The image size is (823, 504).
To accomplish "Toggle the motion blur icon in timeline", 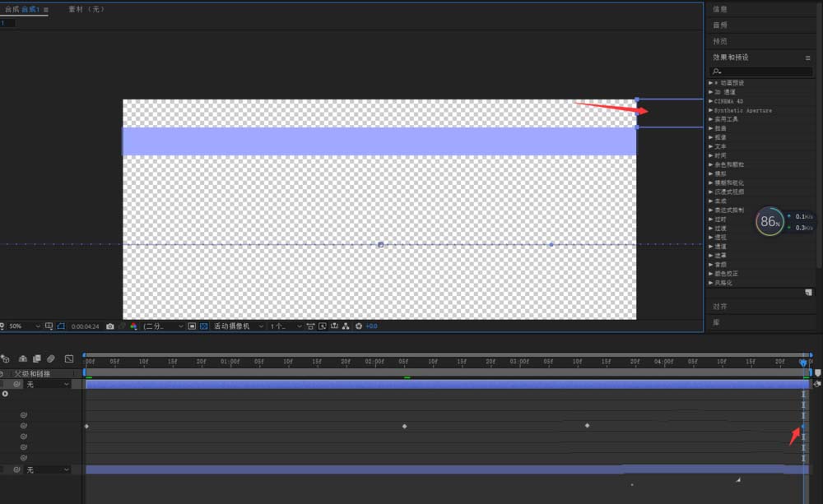I will [51, 358].
